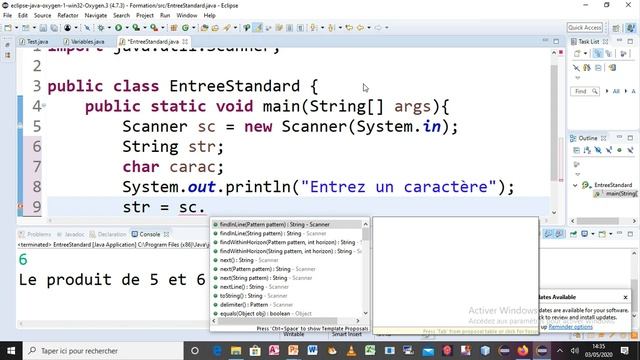This screenshot has width=640, height=360.
Task: Collapse EntreeStandard node in Outline
Action: tap(575, 185)
